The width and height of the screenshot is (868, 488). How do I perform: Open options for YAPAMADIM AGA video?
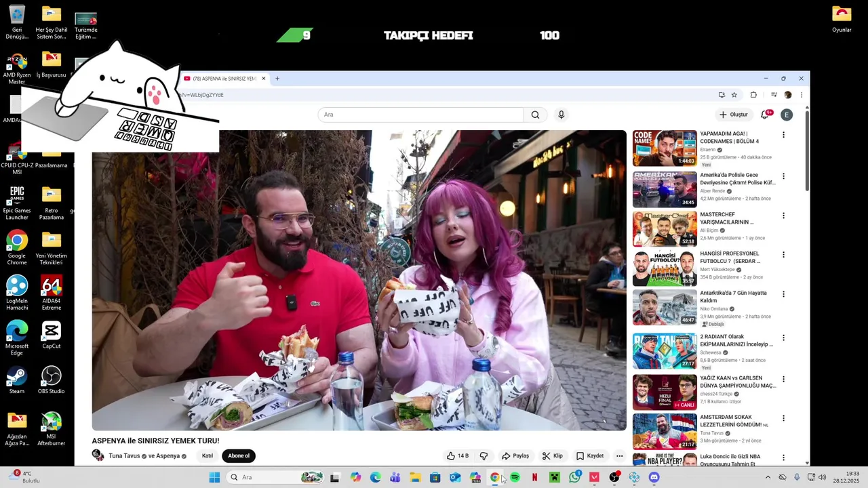[783, 135]
